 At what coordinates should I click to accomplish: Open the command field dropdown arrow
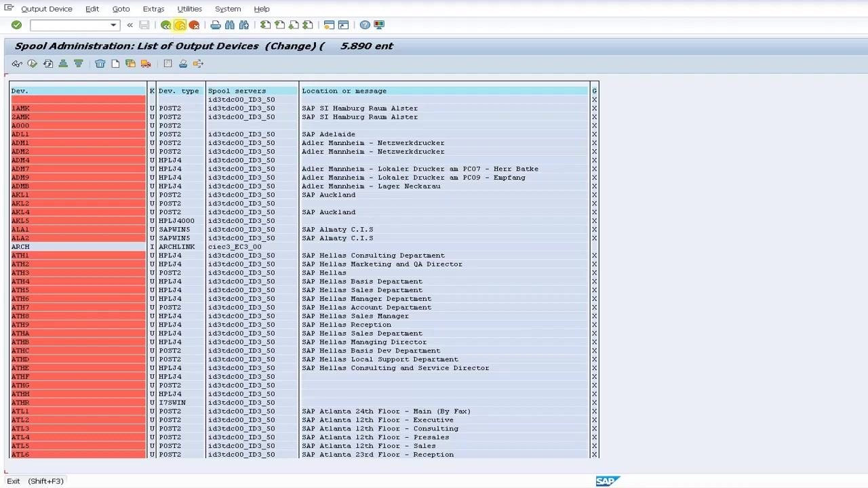click(113, 25)
